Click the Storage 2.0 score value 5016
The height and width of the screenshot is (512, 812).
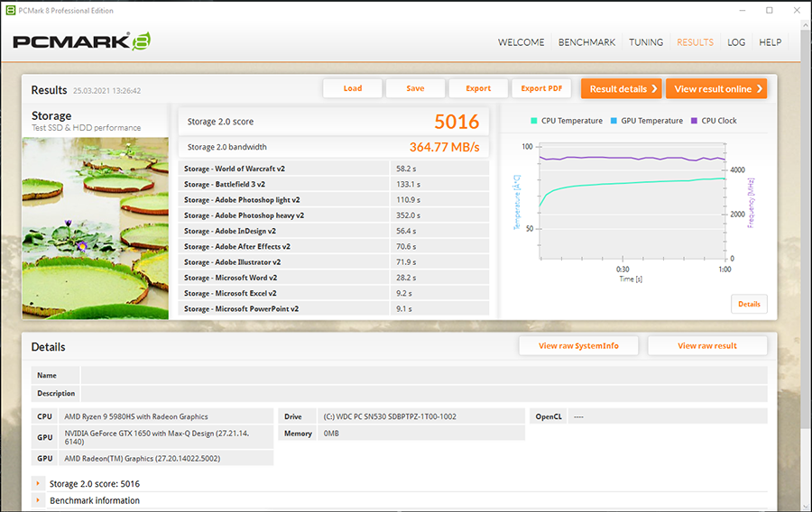(457, 122)
